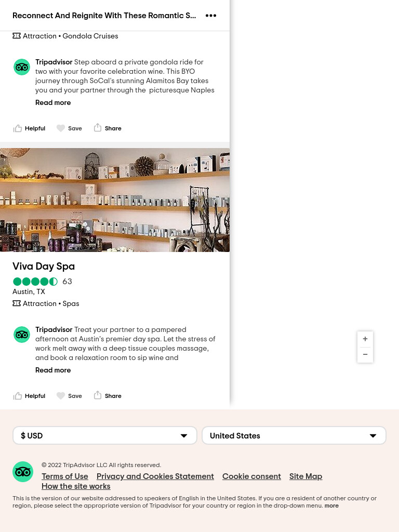The width and height of the screenshot is (399, 532).
Task: Mark Viva Day Spa as Helpful
Action: [29, 396]
